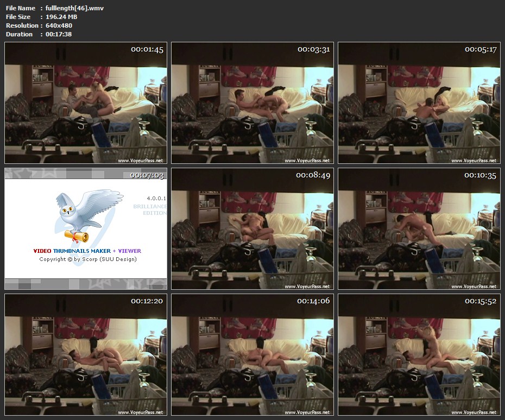505x420 pixels.
Task: Open the last frame at 00:15:52
Action: [x=419, y=354]
